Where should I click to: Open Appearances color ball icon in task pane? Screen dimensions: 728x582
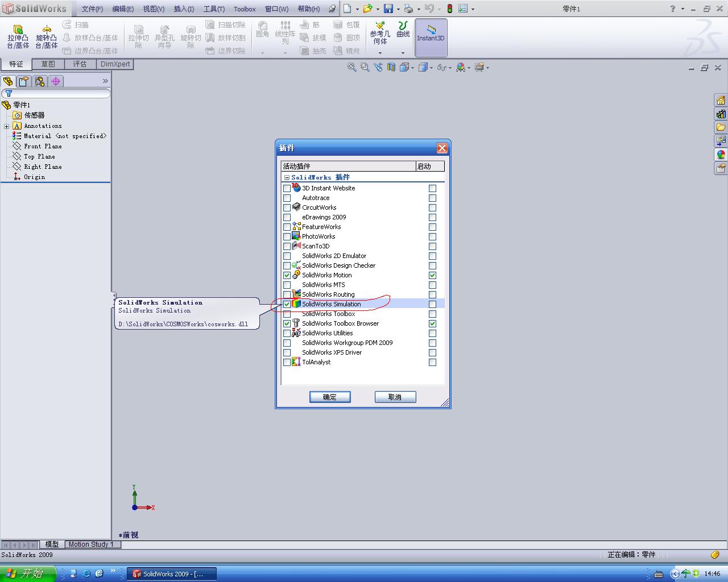tap(721, 155)
